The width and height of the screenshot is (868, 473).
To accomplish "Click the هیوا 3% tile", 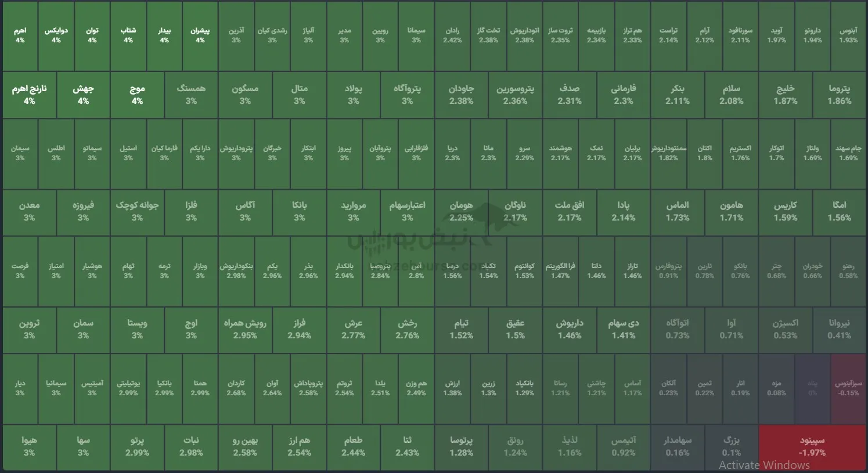I will (x=29, y=446).
